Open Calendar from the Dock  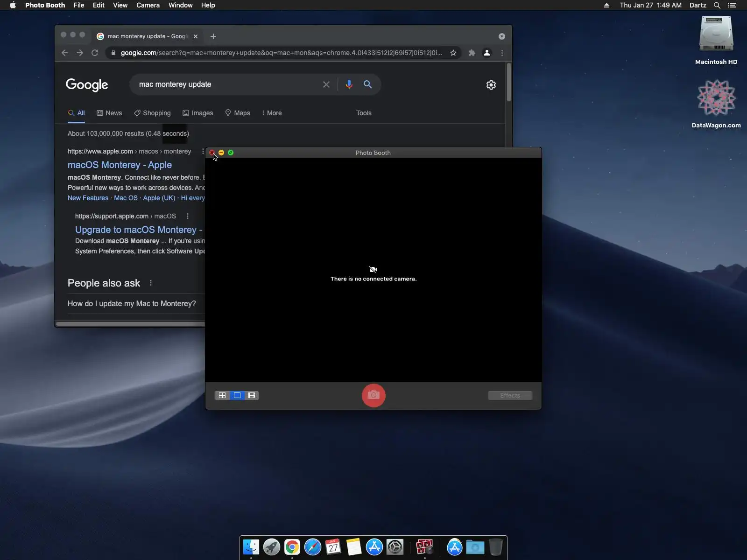click(x=333, y=547)
